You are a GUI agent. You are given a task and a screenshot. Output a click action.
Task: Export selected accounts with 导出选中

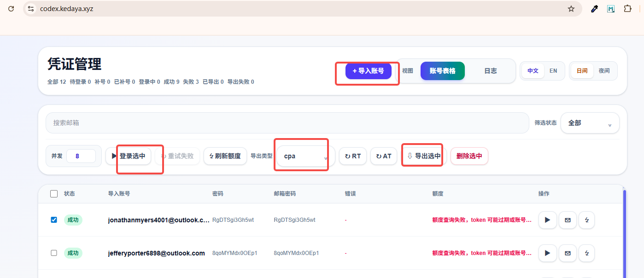(x=424, y=156)
